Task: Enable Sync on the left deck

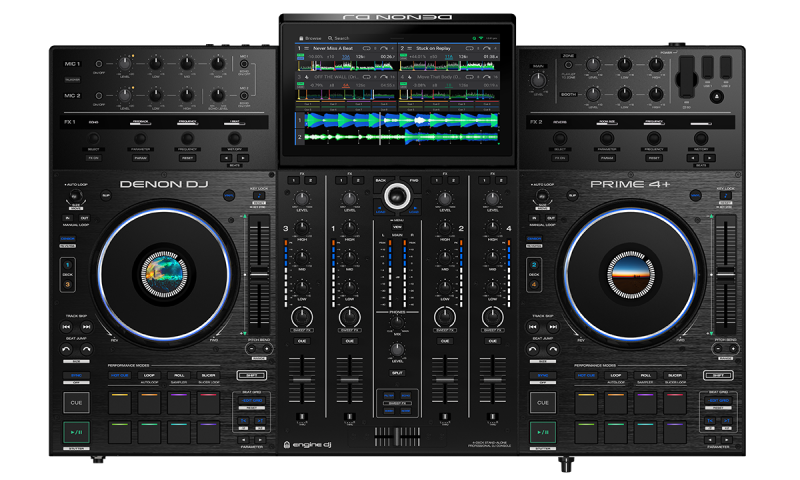Action: click(76, 375)
